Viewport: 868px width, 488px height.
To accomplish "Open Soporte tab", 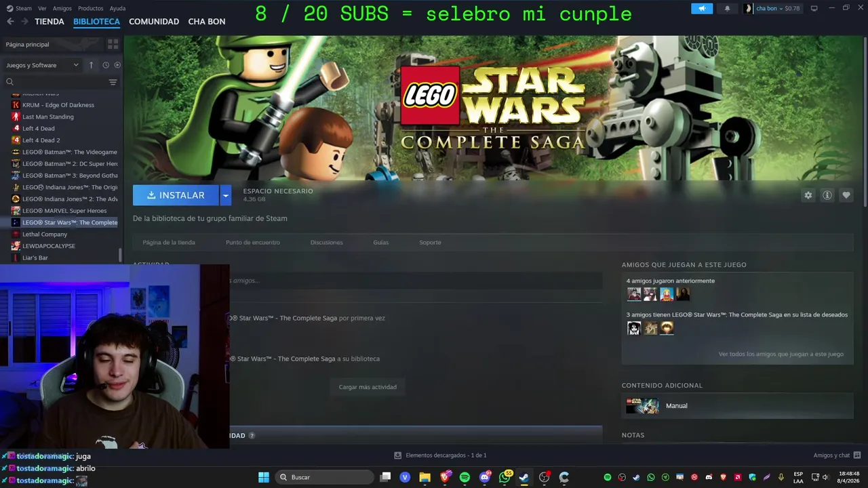I will pyautogui.click(x=430, y=243).
